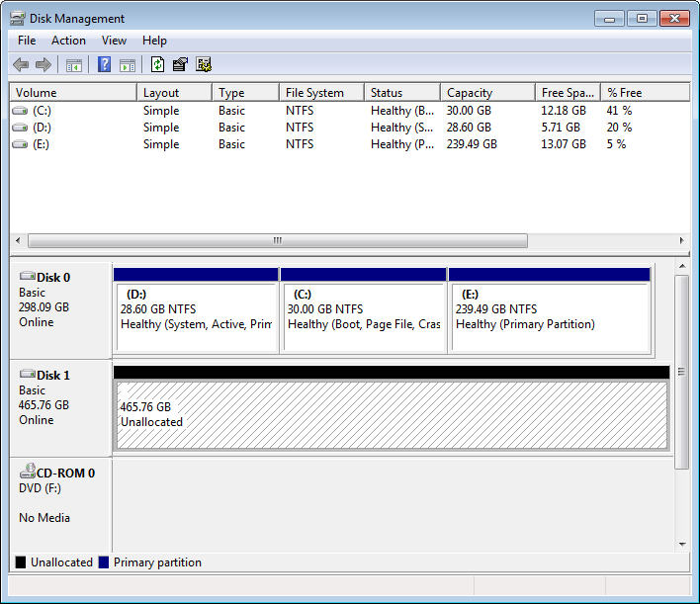Open the Help menu

pyautogui.click(x=154, y=41)
